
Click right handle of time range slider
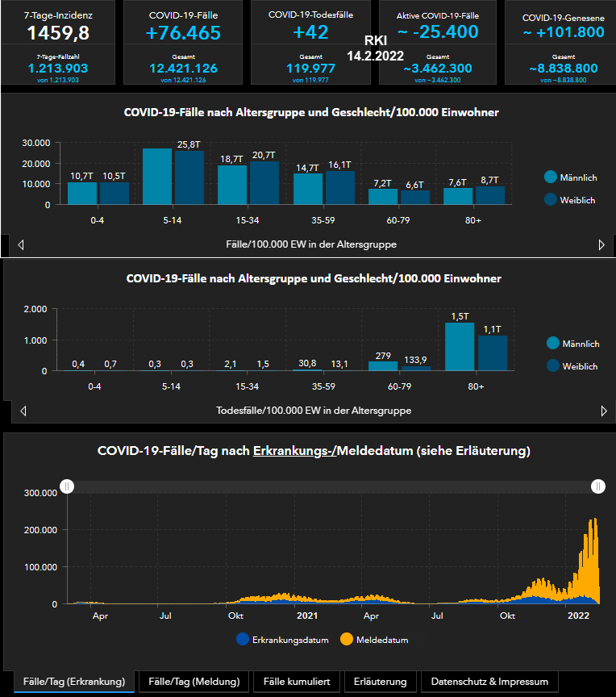coord(598,486)
